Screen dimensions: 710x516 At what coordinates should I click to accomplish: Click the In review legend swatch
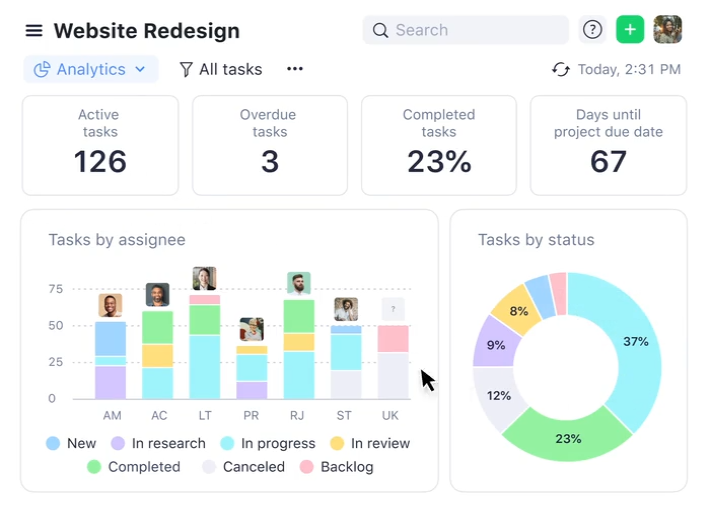(337, 443)
